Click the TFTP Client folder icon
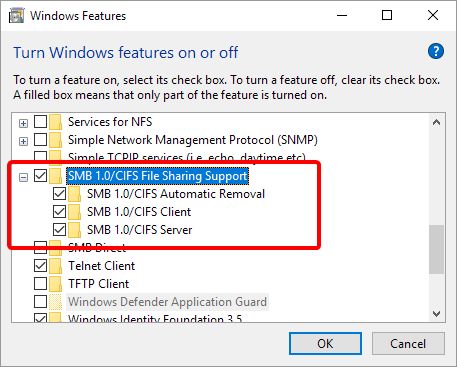The width and height of the screenshot is (457, 367). [x=56, y=284]
